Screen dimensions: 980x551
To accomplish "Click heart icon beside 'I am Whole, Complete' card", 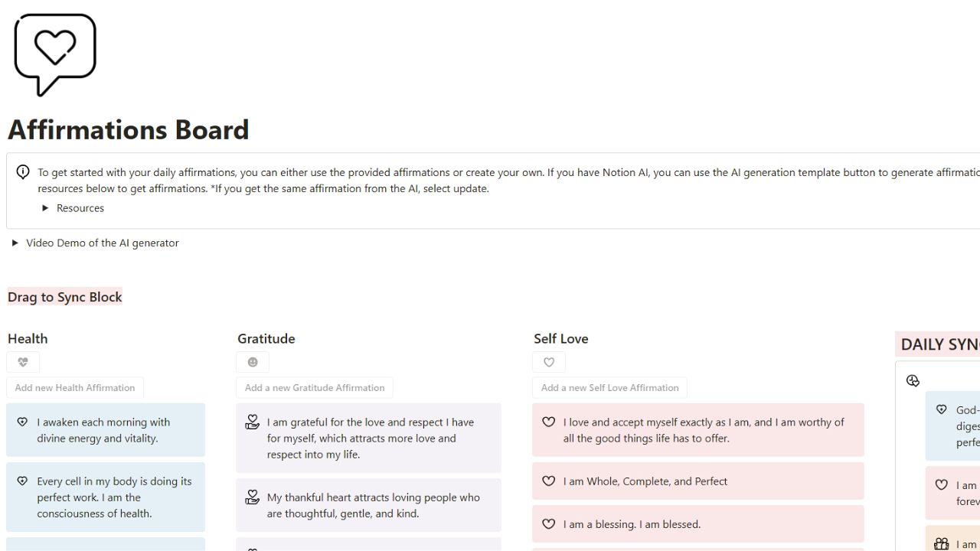I will tap(548, 481).
